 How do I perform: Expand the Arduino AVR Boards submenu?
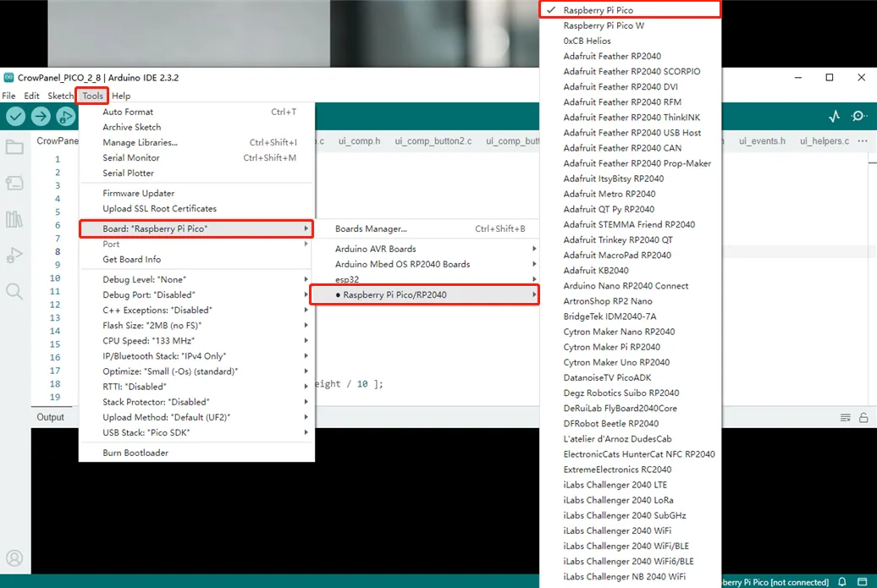pyautogui.click(x=427, y=249)
